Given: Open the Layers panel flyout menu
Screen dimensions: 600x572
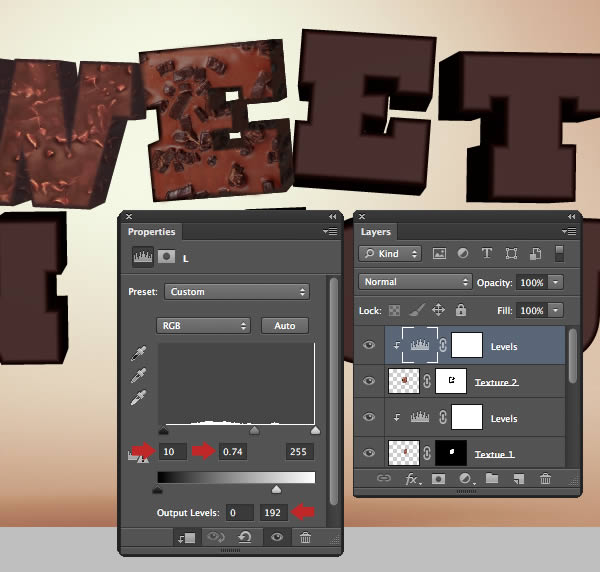Looking at the screenshot, I should click(569, 231).
